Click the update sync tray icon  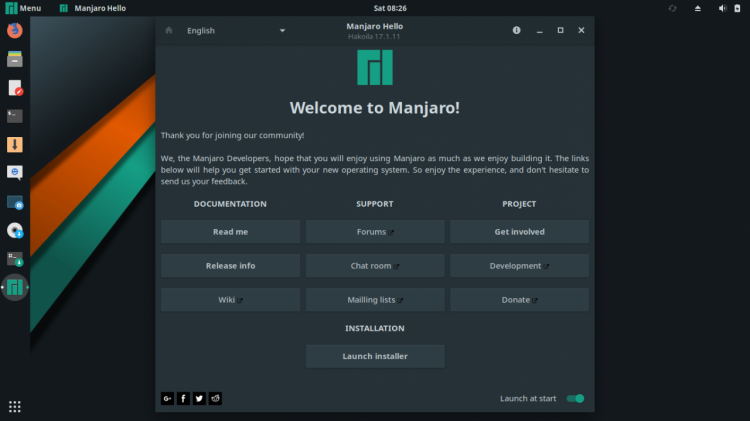[x=673, y=8]
